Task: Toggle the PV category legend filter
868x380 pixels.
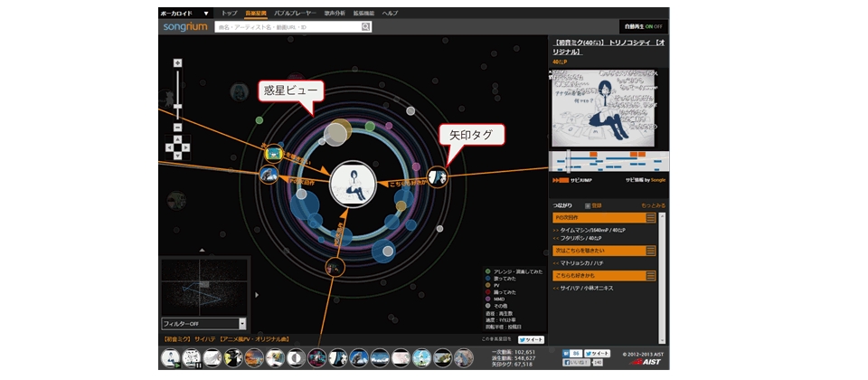Action: 488,285
